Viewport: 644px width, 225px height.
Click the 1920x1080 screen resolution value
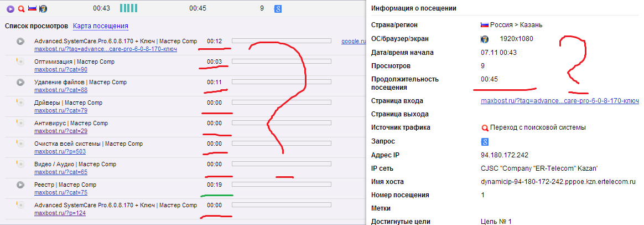click(516, 39)
